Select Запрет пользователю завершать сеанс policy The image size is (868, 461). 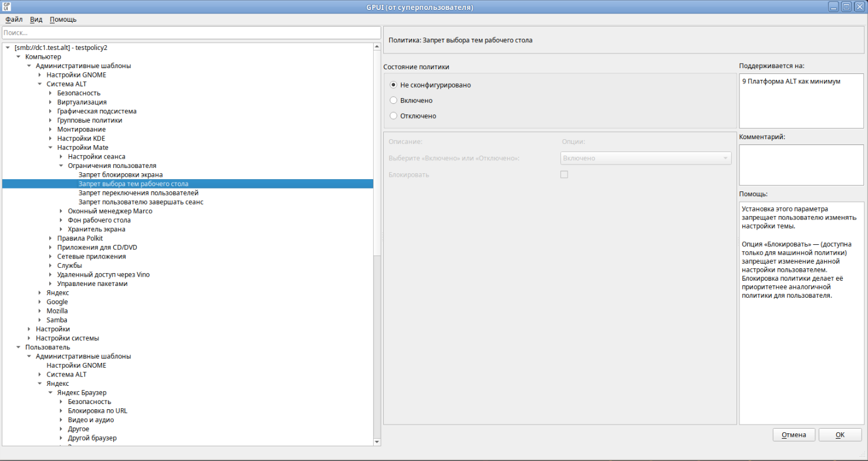tap(141, 202)
